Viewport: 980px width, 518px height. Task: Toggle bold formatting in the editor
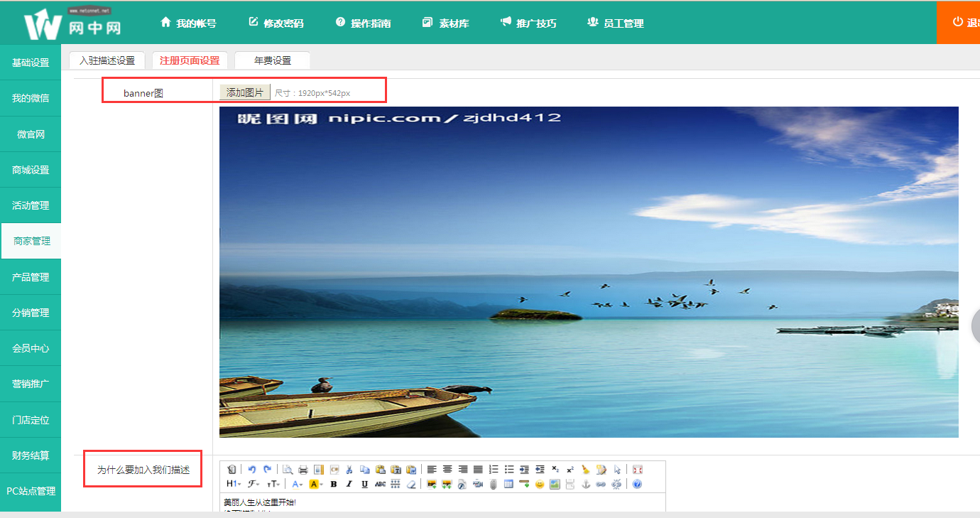coord(333,485)
